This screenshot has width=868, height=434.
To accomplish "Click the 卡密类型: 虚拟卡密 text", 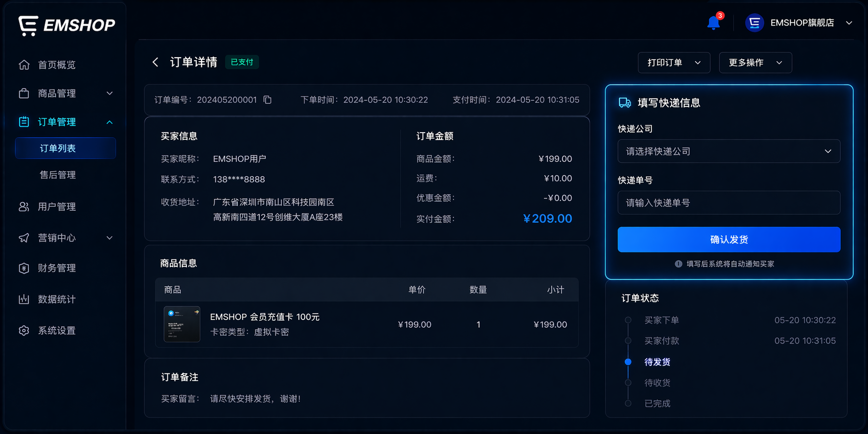I will point(250,332).
